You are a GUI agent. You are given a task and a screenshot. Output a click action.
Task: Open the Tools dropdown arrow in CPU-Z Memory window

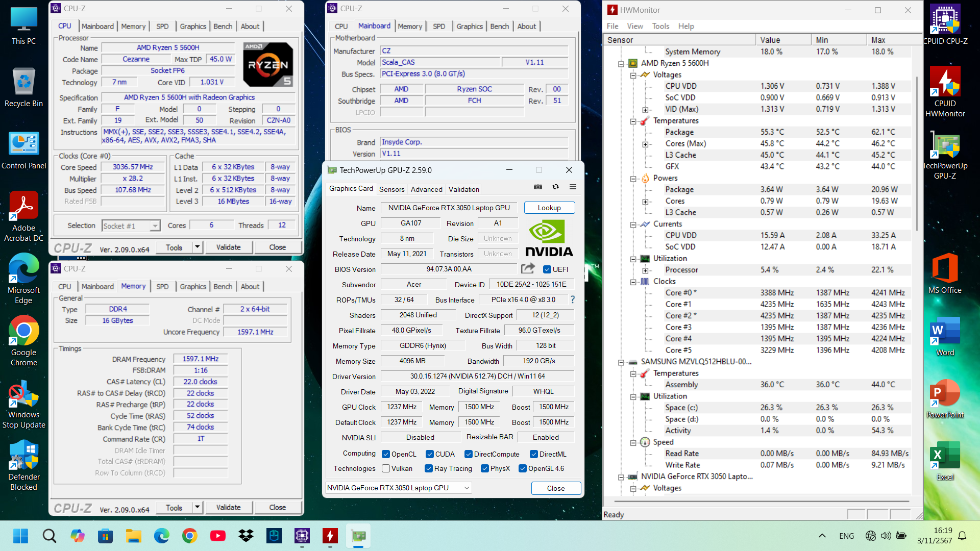point(198,507)
